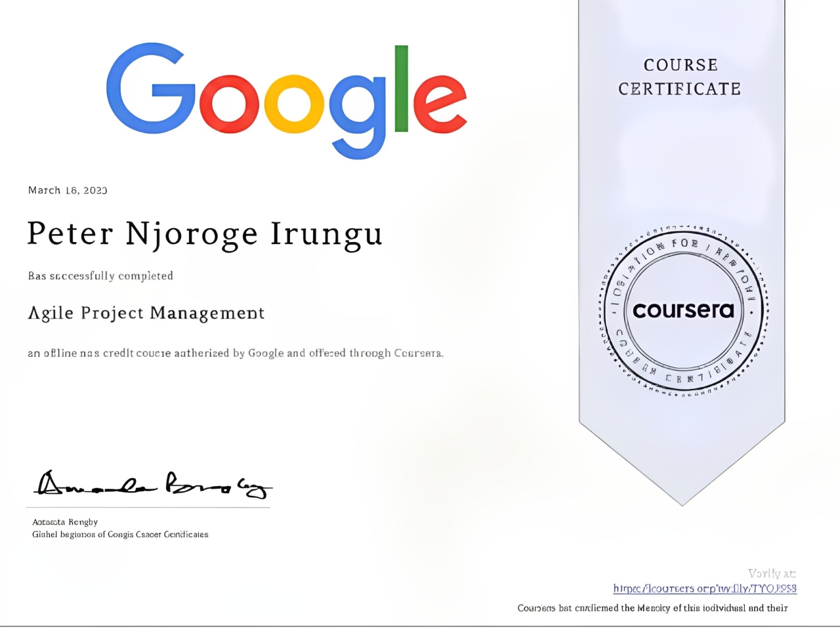Select the recipient name Peter Njoroge Irungu
This screenshot has height=629, width=840.
205,234
